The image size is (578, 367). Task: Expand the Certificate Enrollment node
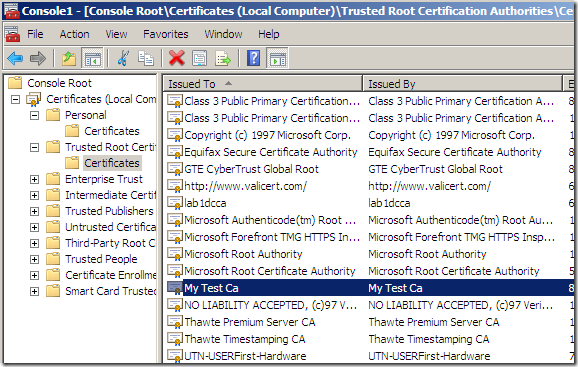pos(34,276)
